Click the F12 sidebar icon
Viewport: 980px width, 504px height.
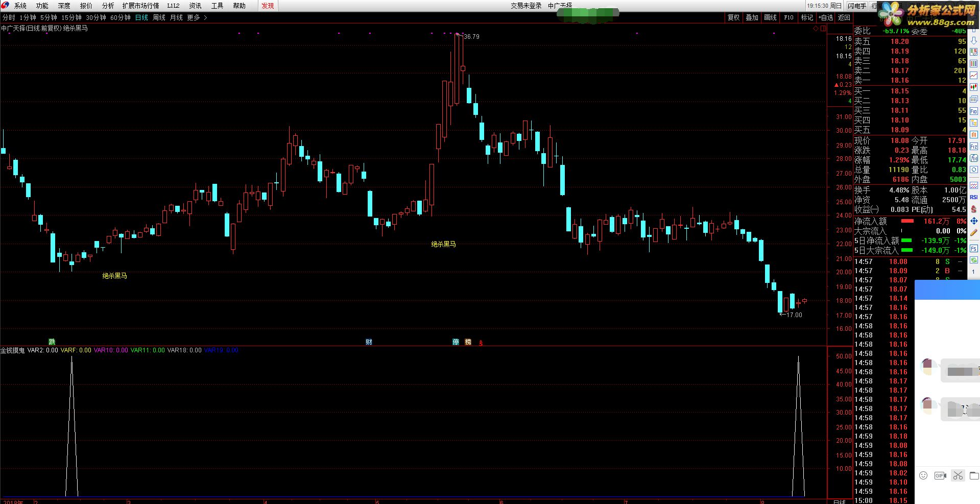tap(974, 147)
